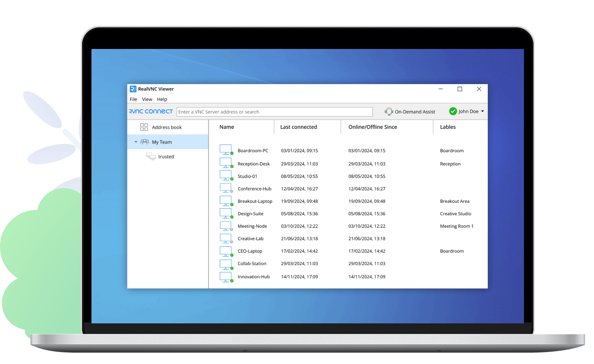The image size is (594, 364).
Task: Click the RVNC Connect logo
Action: coord(151,111)
